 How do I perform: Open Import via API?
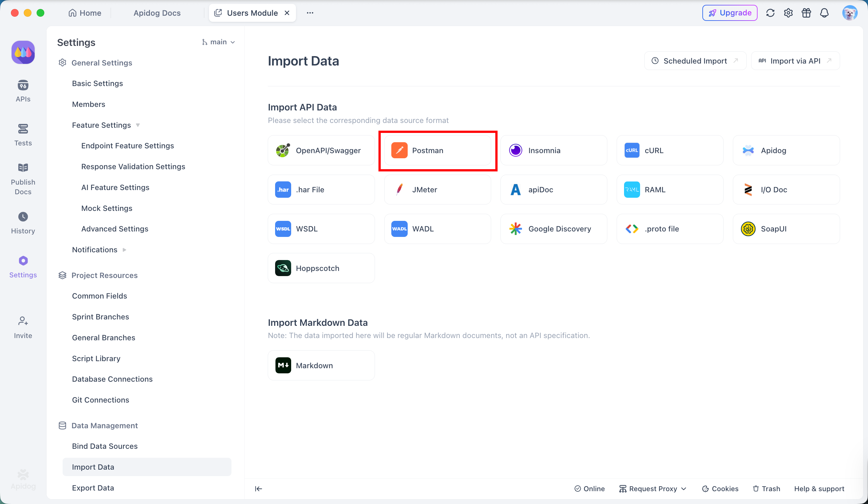(x=795, y=61)
